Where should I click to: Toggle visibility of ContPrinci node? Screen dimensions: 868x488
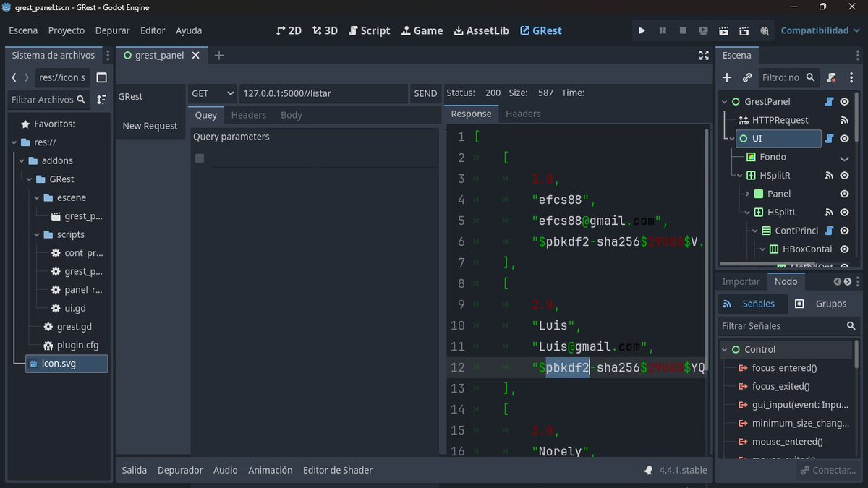click(x=844, y=231)
